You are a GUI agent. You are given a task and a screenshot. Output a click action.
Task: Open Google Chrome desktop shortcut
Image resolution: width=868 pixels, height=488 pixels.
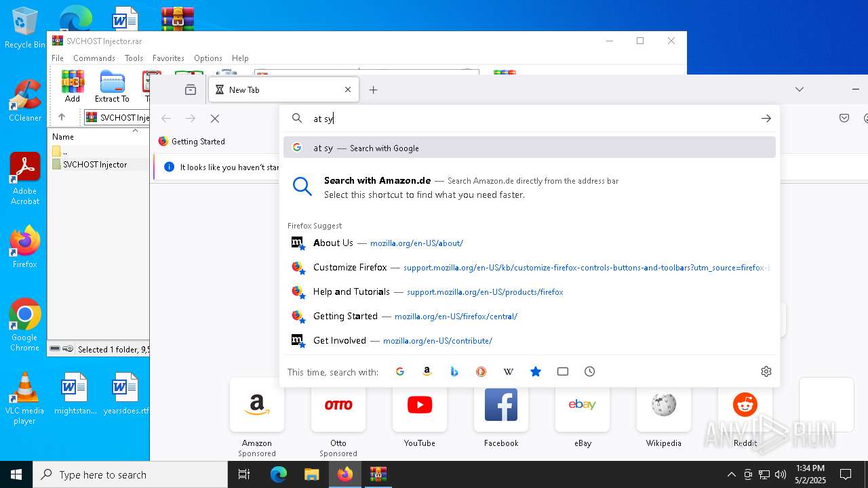(x=25, y=325)
